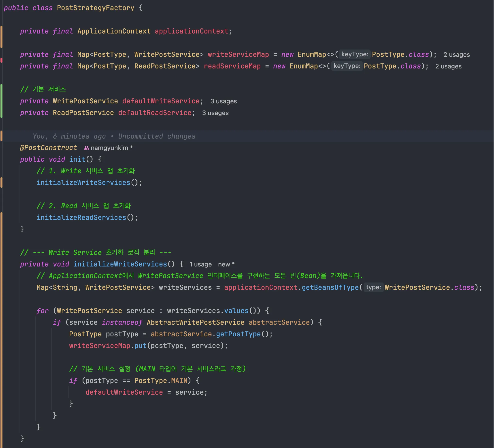Click orange change marker beside applicationContext field
Image resolution: width=494 pixels, height=448 pixels.
(1, 37)
